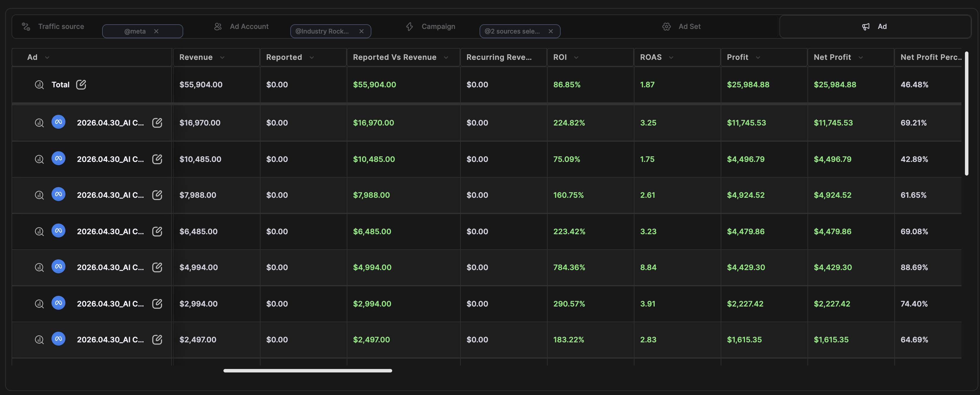Open the Net Profit column chevron
The image size is (980, 395).
point(860,58)
